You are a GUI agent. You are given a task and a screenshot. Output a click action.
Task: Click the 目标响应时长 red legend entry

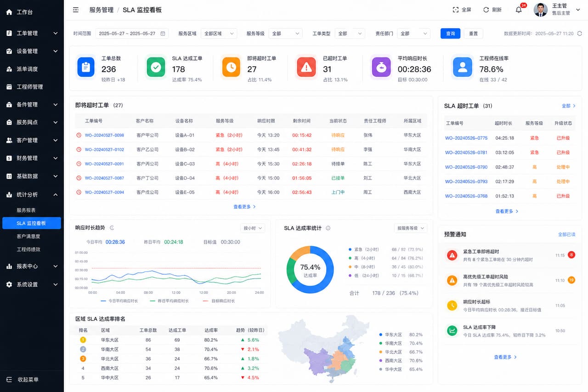[219, 301]
